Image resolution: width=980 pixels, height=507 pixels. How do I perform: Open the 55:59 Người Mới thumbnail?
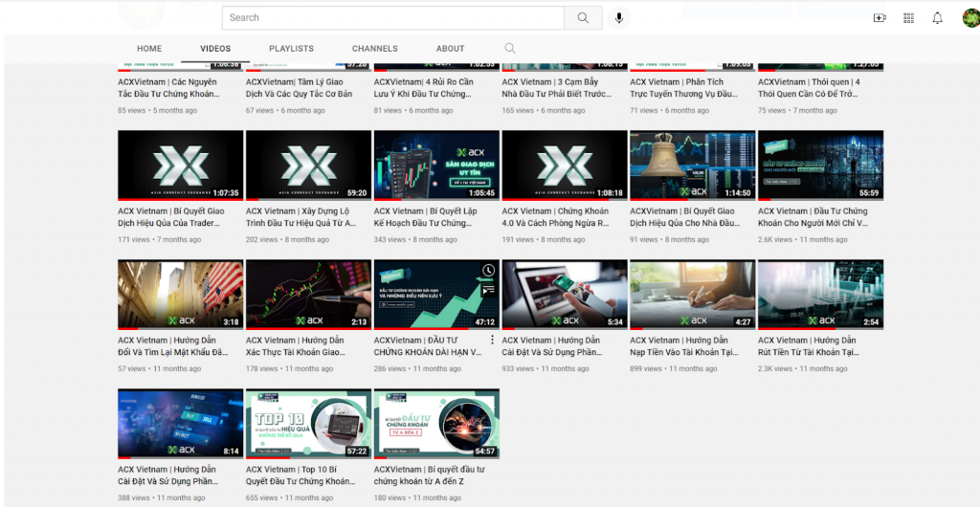click(820, 165)
